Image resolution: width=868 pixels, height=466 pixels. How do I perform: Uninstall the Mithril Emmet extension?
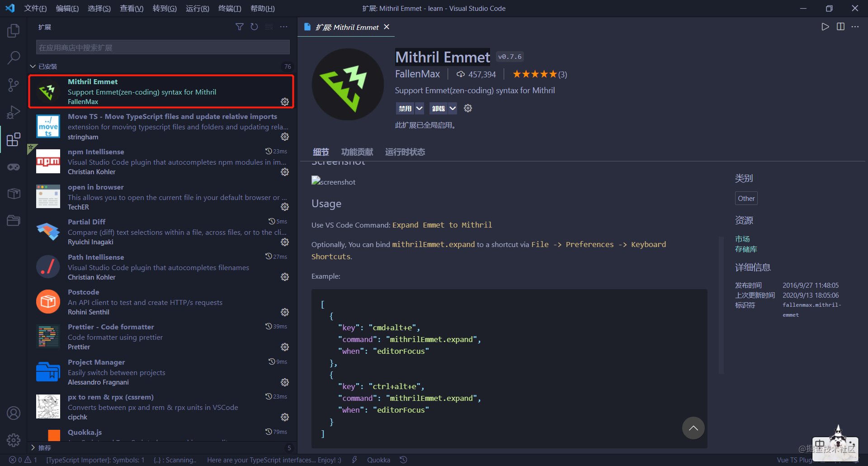pos(438,108)
